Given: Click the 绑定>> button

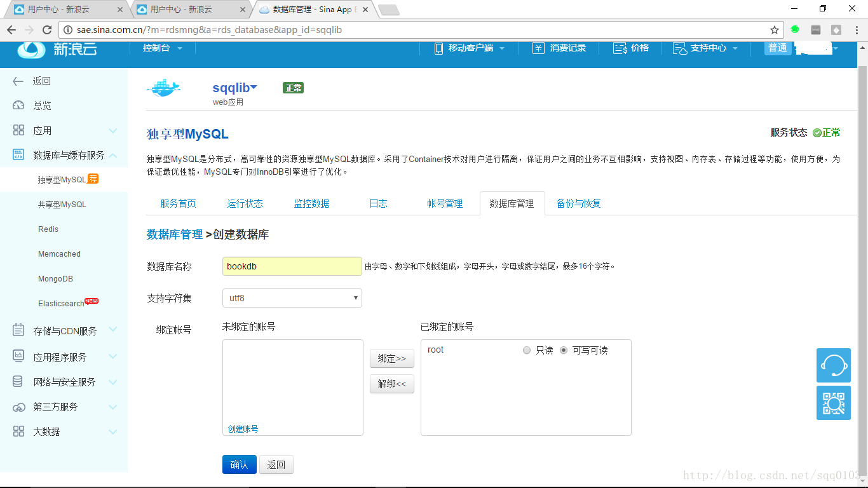Looking at the screenshot, I should click(x=392, y=358).
